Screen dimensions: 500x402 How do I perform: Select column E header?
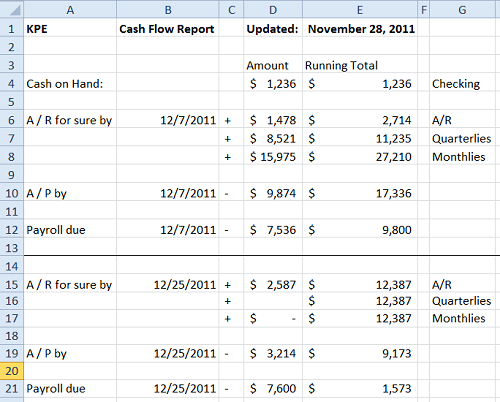click(x=360, y=10)
